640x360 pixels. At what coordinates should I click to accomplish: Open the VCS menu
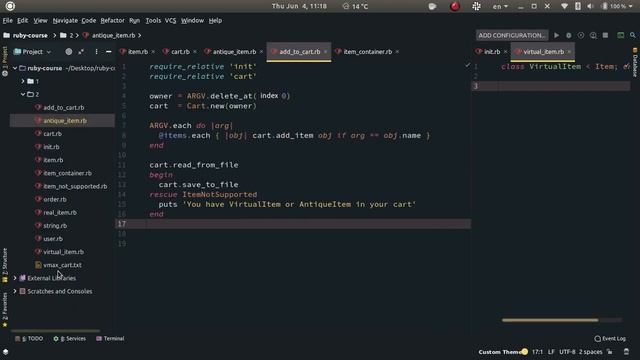pyautogui.click(x=170, y=20)
